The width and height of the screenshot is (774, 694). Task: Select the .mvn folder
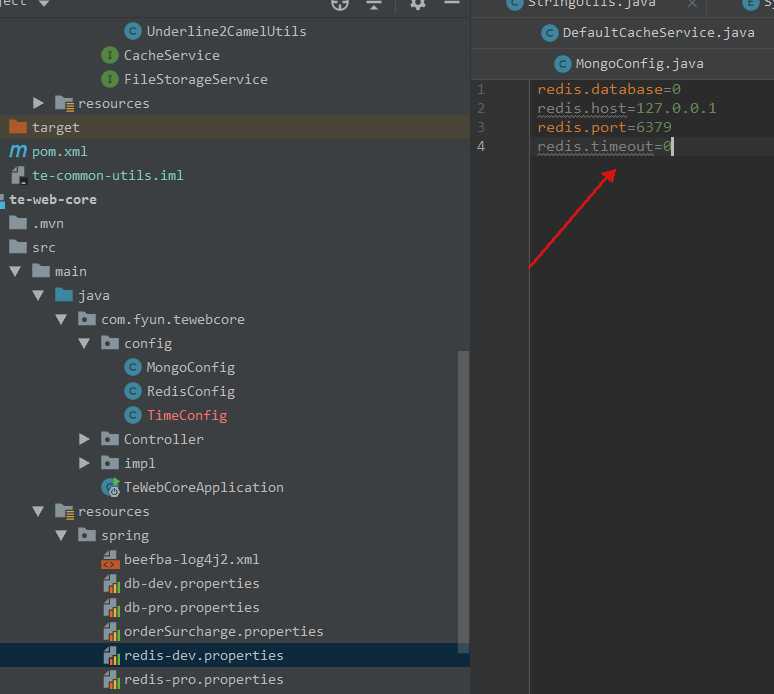[x=47, y=224]
